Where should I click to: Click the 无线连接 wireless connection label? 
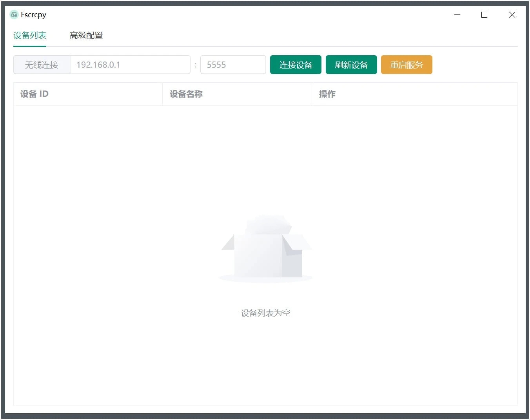41,65
